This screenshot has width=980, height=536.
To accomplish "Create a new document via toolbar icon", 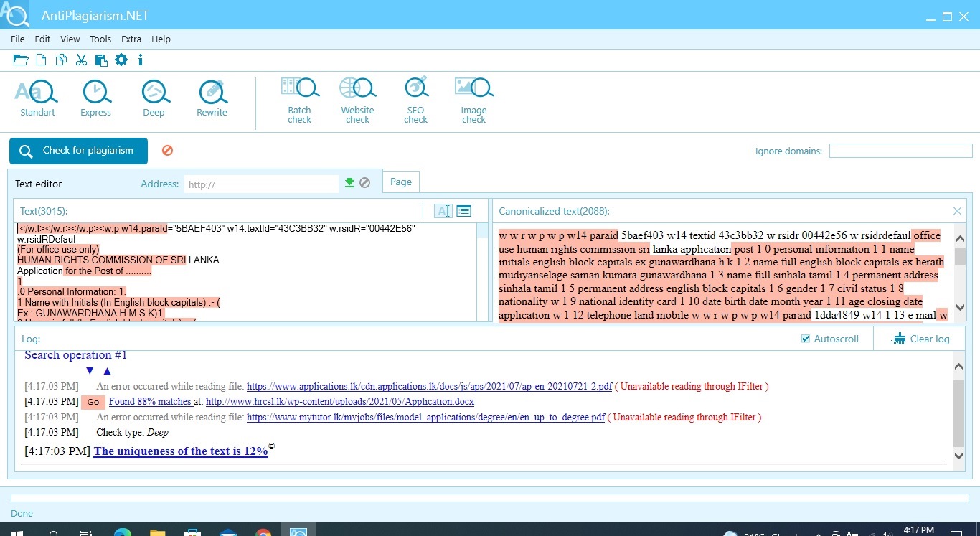I will (x=42, y=60).
